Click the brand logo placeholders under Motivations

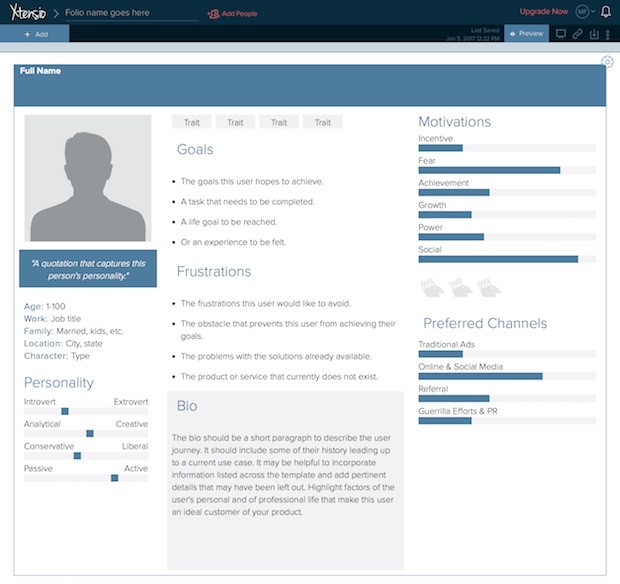point(459,287)
